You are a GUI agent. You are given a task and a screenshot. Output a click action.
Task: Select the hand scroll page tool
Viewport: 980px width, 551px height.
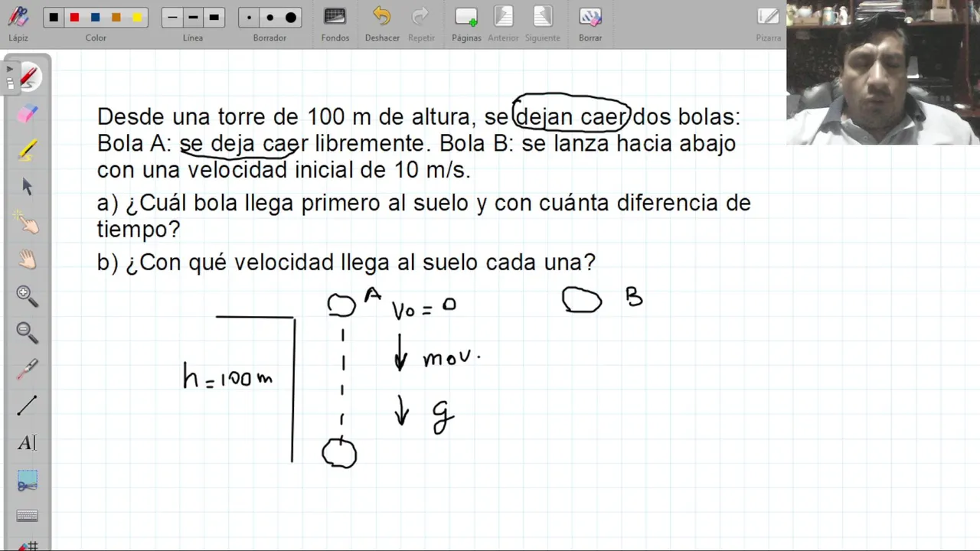[x=27, y=259]
